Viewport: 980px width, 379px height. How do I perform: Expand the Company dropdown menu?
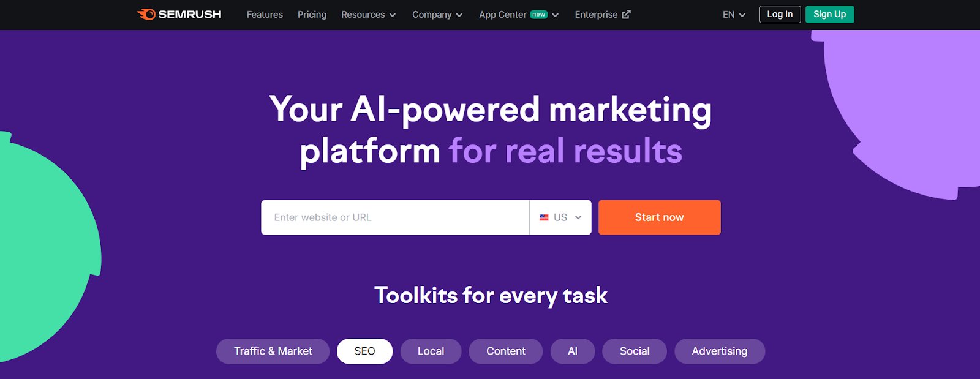[x=437, y=15]
